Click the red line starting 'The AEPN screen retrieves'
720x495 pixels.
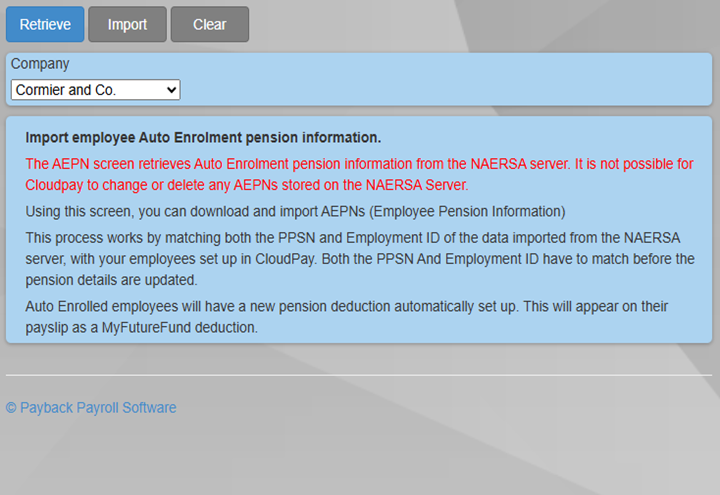coord(359,164)
